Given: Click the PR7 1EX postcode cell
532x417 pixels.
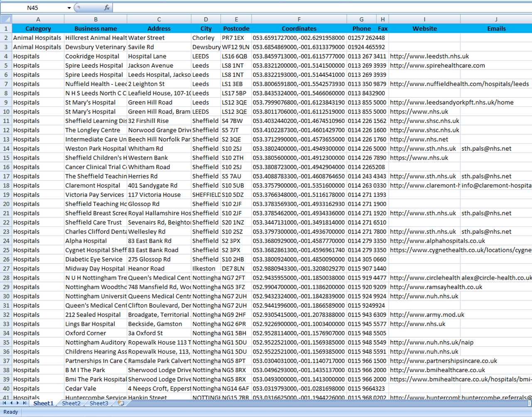Looking at the screenshot, I should pyautogui.click(x=236, y=38).
